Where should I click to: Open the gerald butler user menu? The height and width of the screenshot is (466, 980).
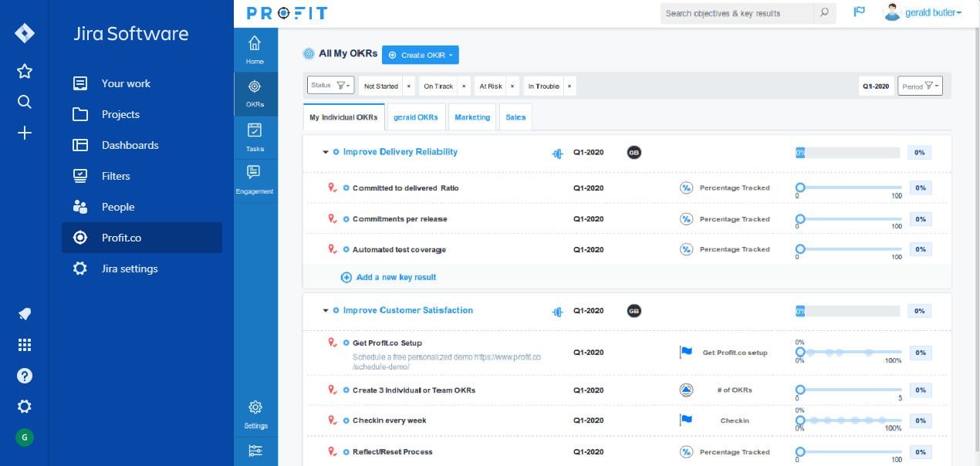(923, 12)
